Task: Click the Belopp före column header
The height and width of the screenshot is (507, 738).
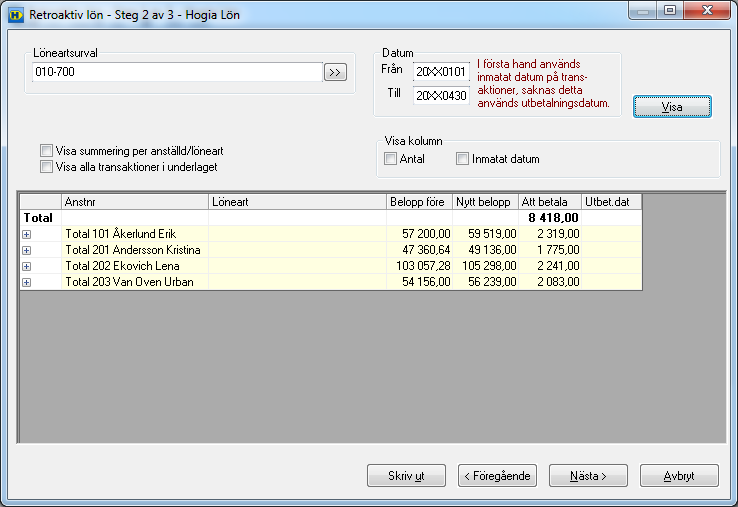Action: tap(419, 202)
